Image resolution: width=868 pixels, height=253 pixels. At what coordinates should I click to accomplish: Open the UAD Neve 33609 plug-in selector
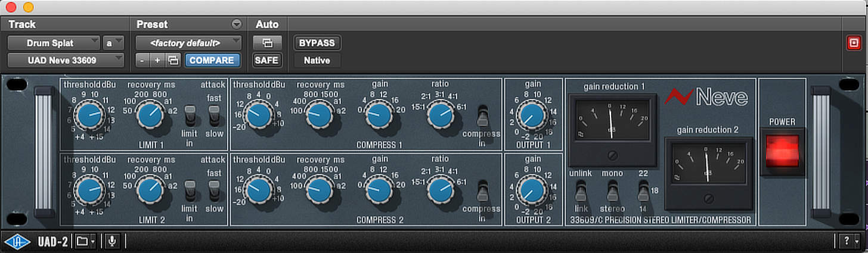[66, 60]
